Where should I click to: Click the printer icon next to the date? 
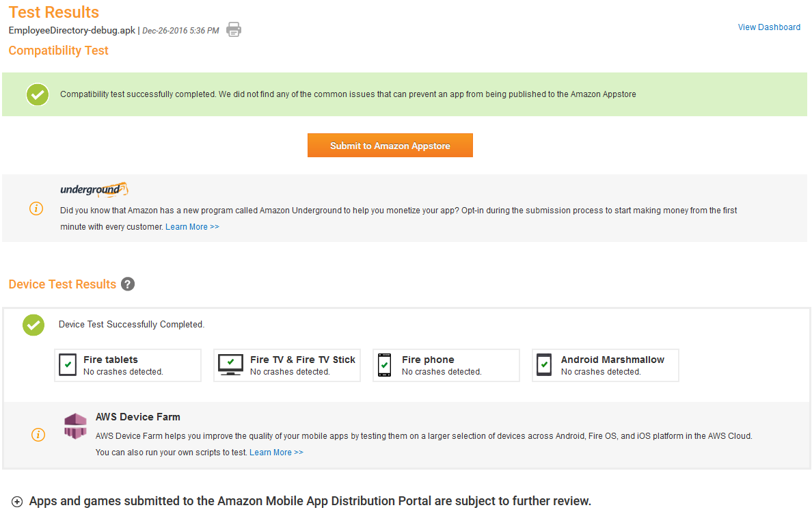point(234,29)
